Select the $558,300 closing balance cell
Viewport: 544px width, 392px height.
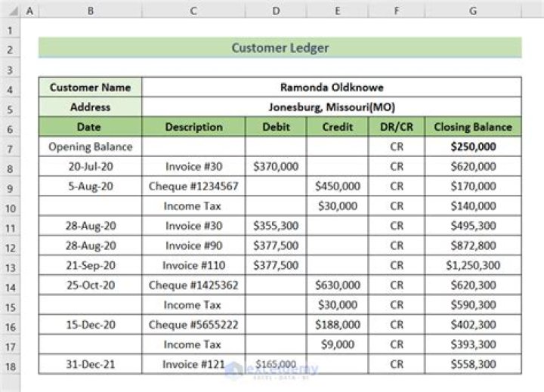[472, 364]
